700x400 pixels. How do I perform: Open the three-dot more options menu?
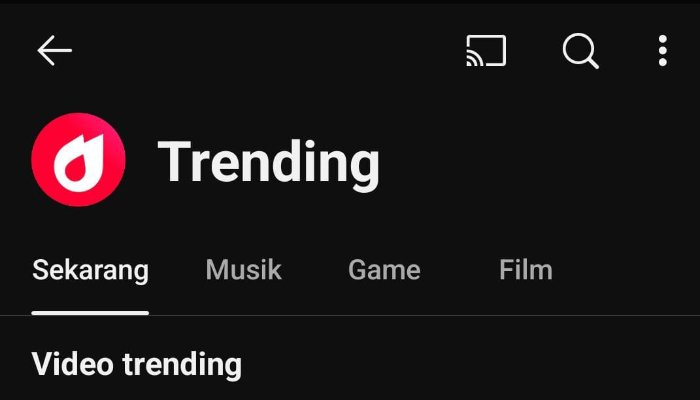point(662,51)
